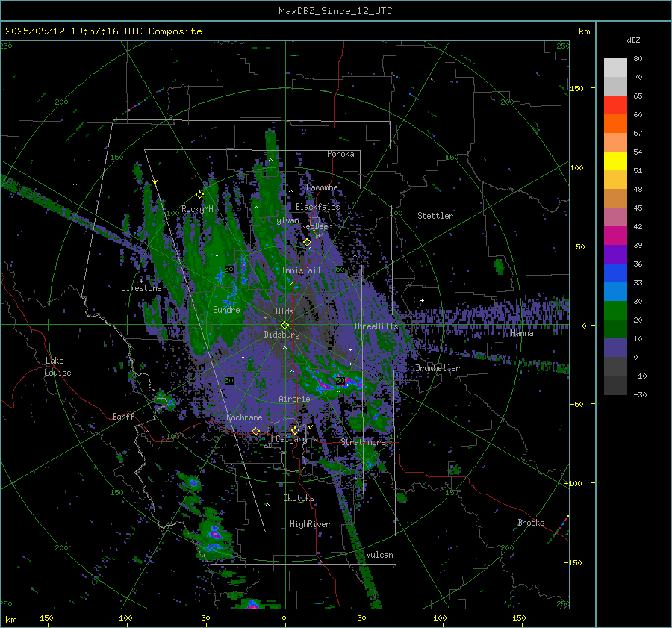
Task: Click the HighRiver city label
Action: 310,524
